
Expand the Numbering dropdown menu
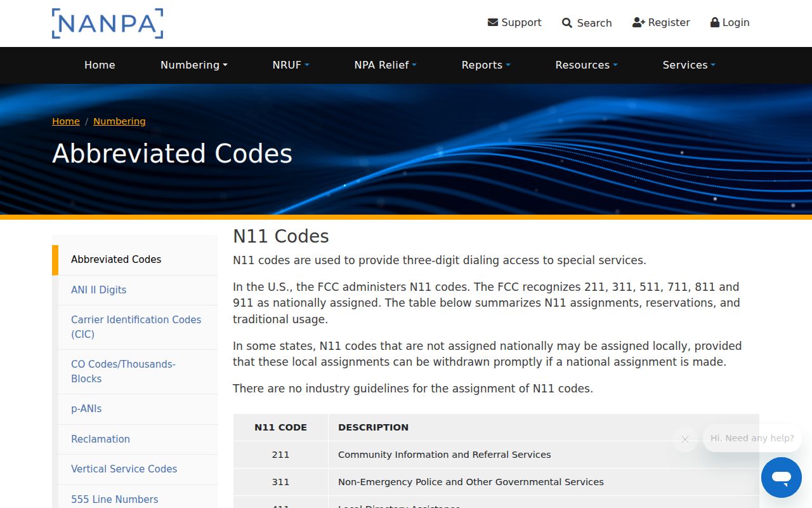pyautogui.click(x=194, y=65)
